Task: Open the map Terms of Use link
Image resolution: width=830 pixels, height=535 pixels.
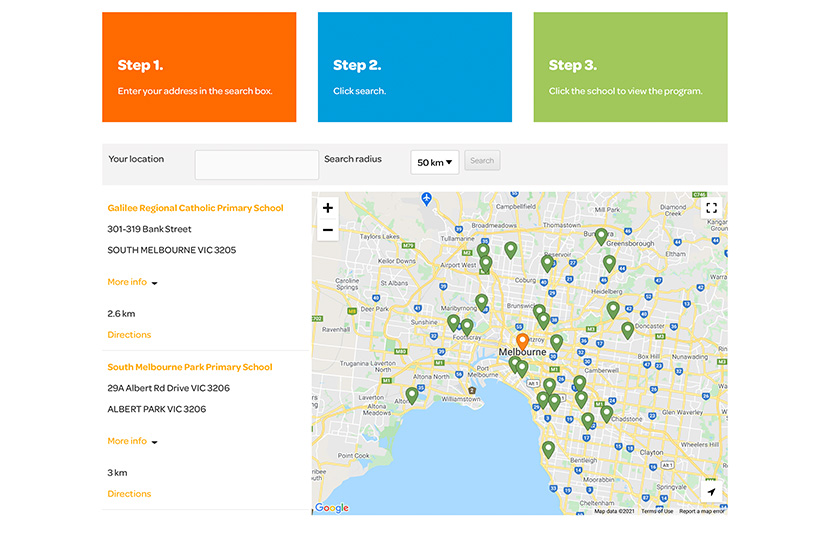Action: [657, 511]
